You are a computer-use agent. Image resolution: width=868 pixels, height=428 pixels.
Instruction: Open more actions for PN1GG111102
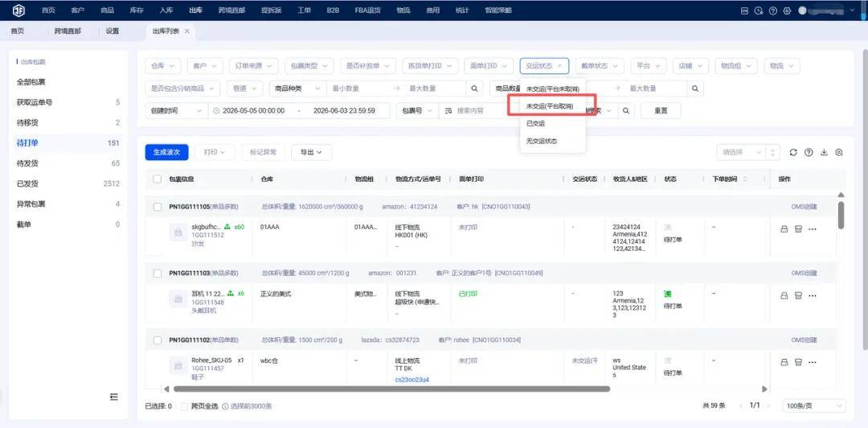813,362
